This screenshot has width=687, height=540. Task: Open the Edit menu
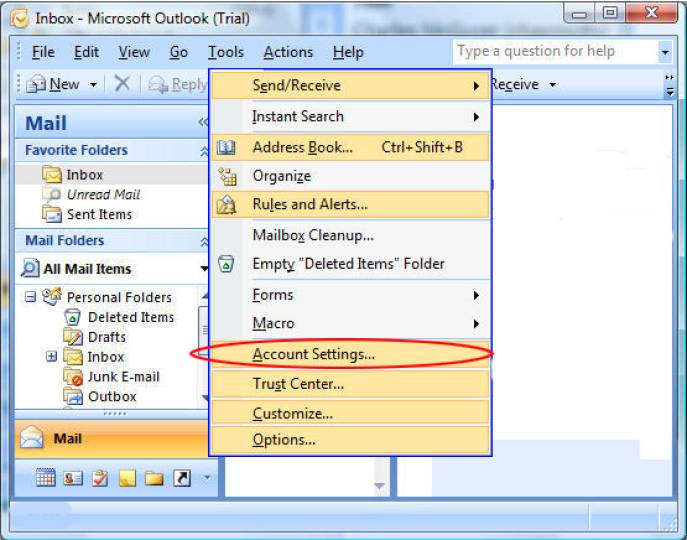[x=86, y=52]
